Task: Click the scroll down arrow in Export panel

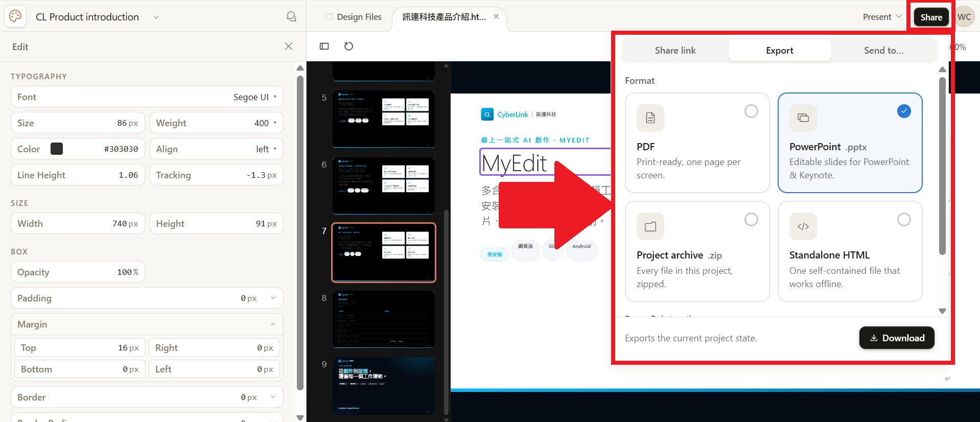Action: click(x=942, y=311)
